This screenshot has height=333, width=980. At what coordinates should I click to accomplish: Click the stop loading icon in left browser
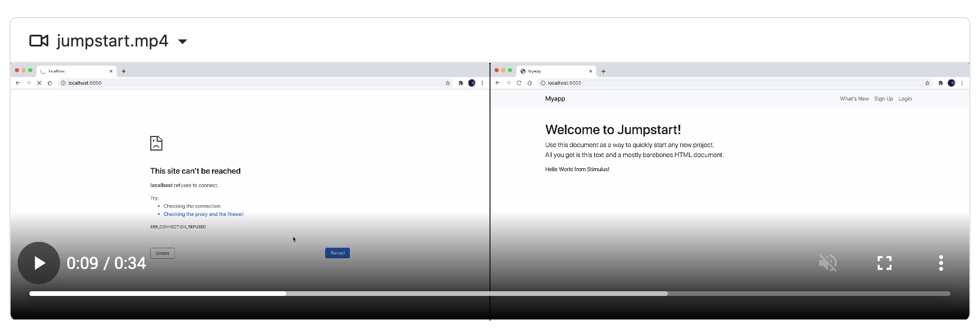[x=39, y=83]
